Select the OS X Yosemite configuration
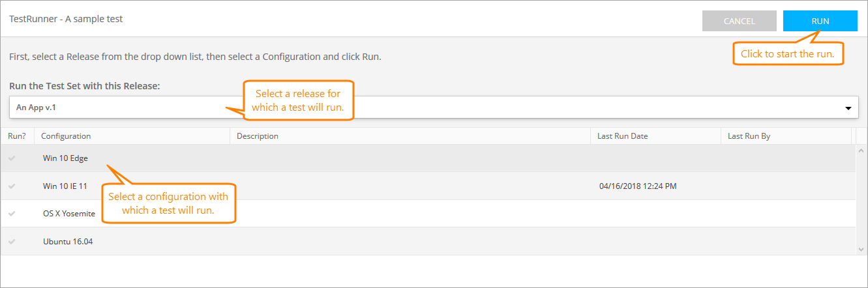The width and height of the screenshot is (868, 288). tap(68, 214)
